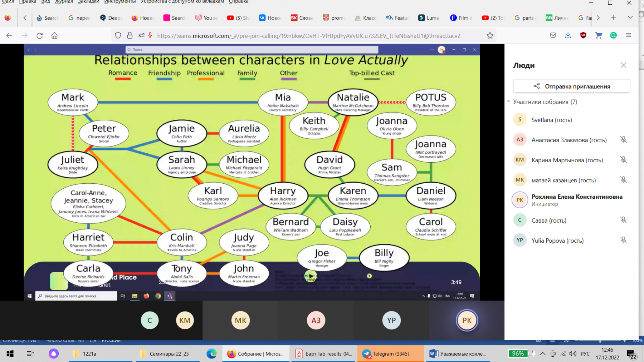Click site lock icon in address bar
Screen dimensions: 644x362
pyautogui.click(x=130, y=35)
